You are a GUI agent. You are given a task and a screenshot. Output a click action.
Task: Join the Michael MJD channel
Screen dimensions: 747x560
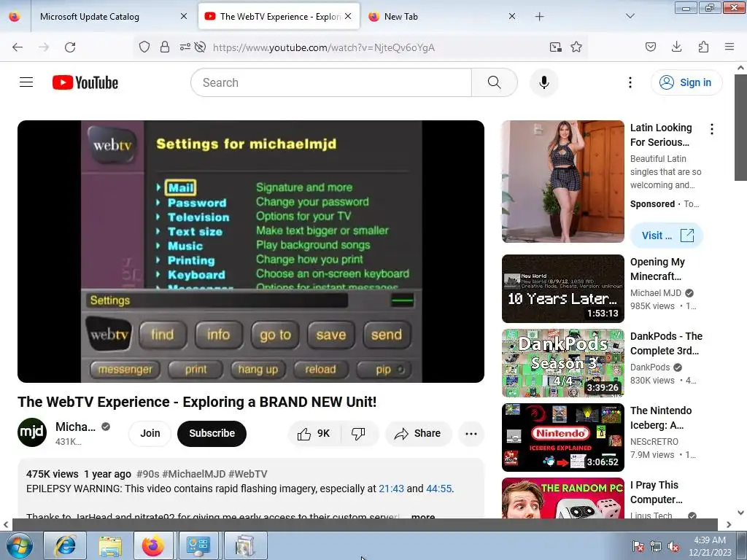pyautogui.click(x=150, y=433)
